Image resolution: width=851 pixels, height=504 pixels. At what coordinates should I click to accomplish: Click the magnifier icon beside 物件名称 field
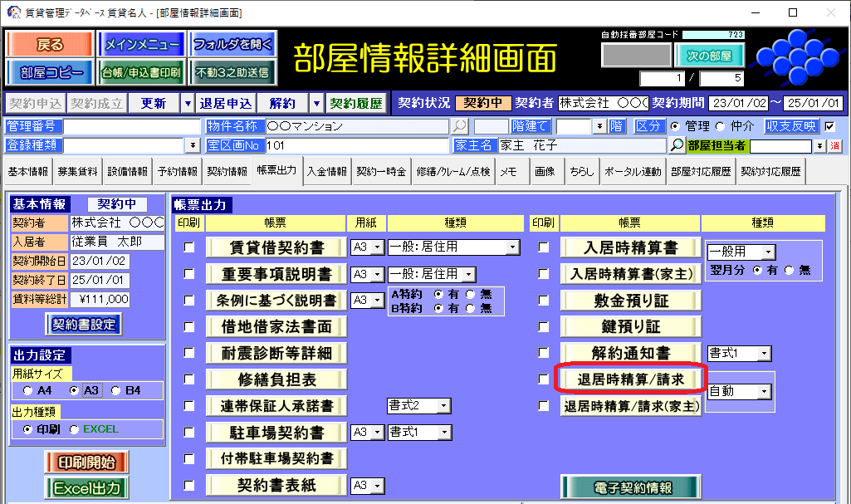[459, 126]
